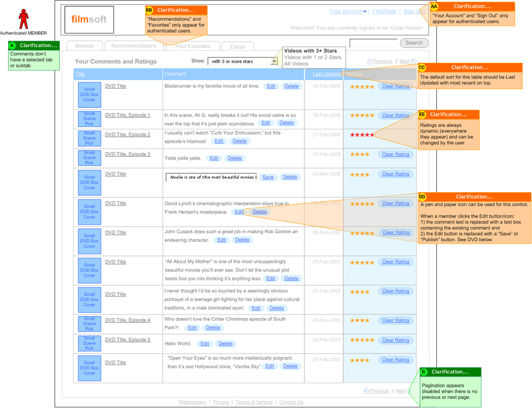The height and width of the screenshot is (408, 532).
Task: Open the Extras tab
Action: pyautogui.click(x=237, y=47)
